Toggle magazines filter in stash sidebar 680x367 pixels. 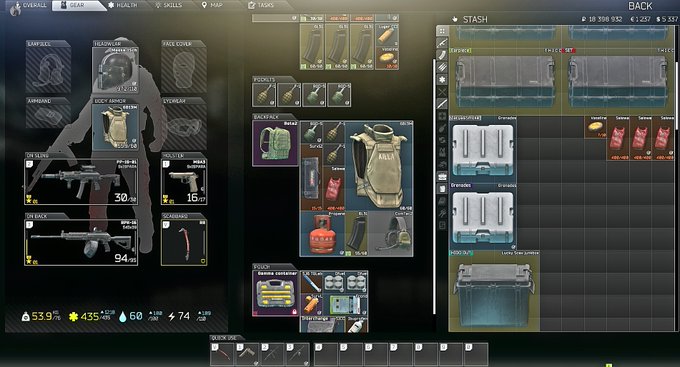pyautogui.click(x=442, y=56)
